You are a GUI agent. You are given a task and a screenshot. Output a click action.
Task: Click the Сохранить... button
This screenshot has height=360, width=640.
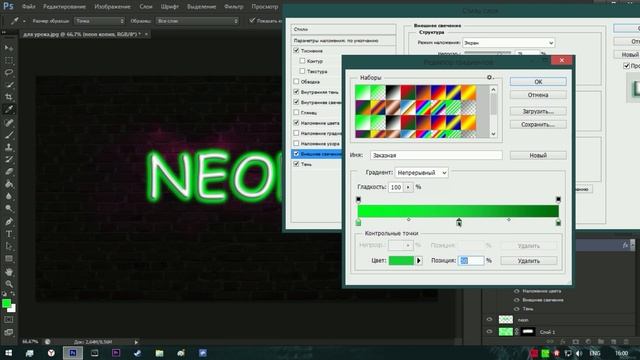click(538, 124)
